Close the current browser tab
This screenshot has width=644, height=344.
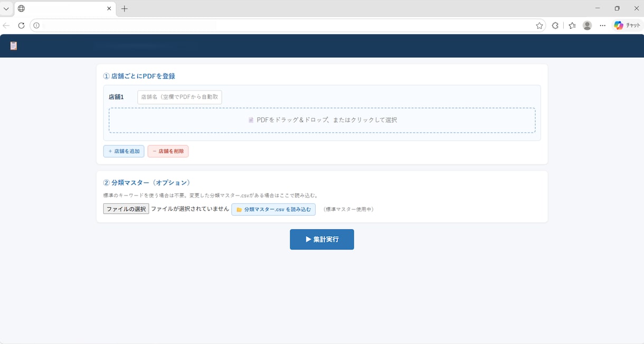(x=109, y=8)
